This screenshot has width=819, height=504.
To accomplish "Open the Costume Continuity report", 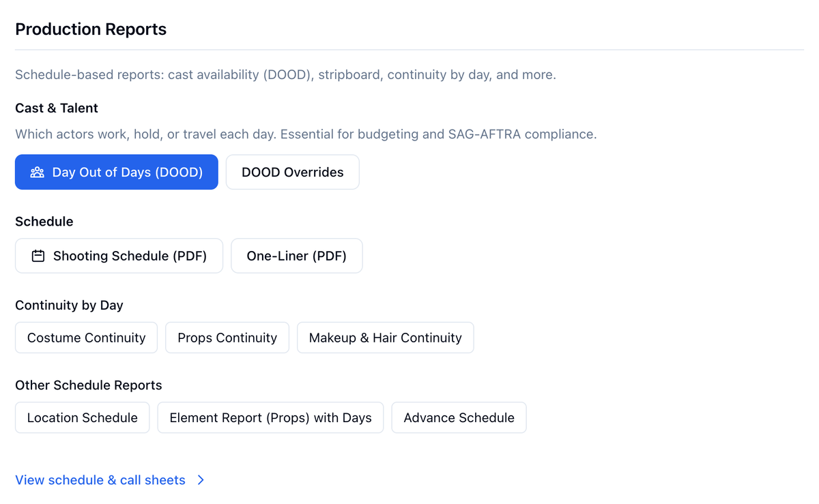I will click(x=86, y=338).
